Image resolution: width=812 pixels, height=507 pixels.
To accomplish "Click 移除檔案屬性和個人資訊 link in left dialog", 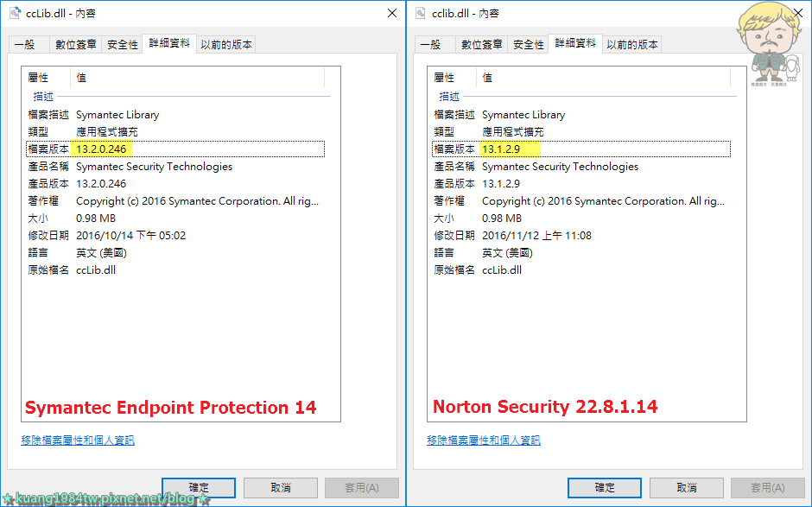I will [x=78, y=440].
